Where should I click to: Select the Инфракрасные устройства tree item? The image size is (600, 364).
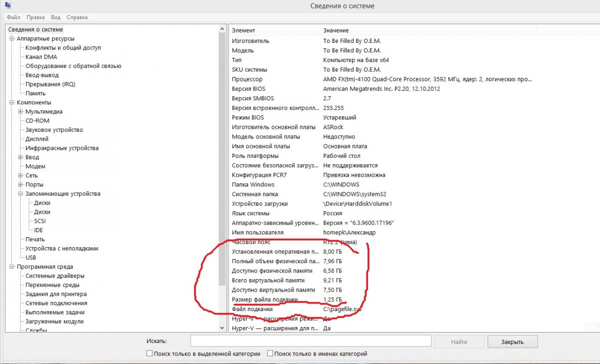62,148
